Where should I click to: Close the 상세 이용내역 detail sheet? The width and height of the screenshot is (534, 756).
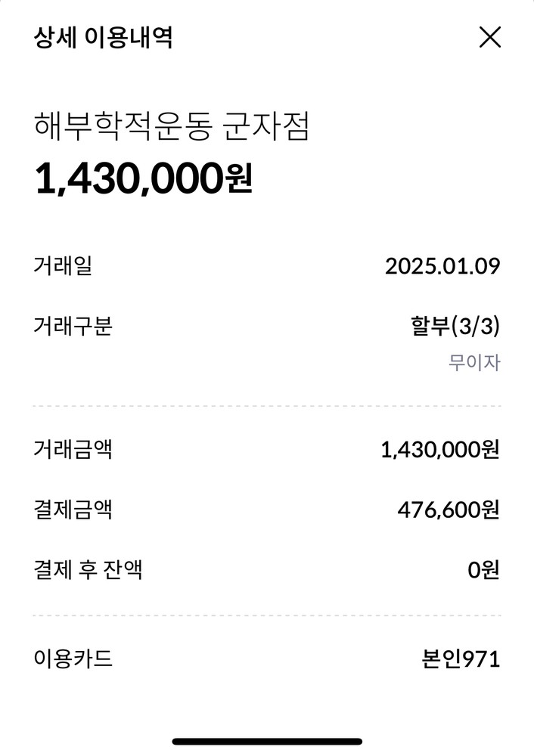[x=490, y=36]
